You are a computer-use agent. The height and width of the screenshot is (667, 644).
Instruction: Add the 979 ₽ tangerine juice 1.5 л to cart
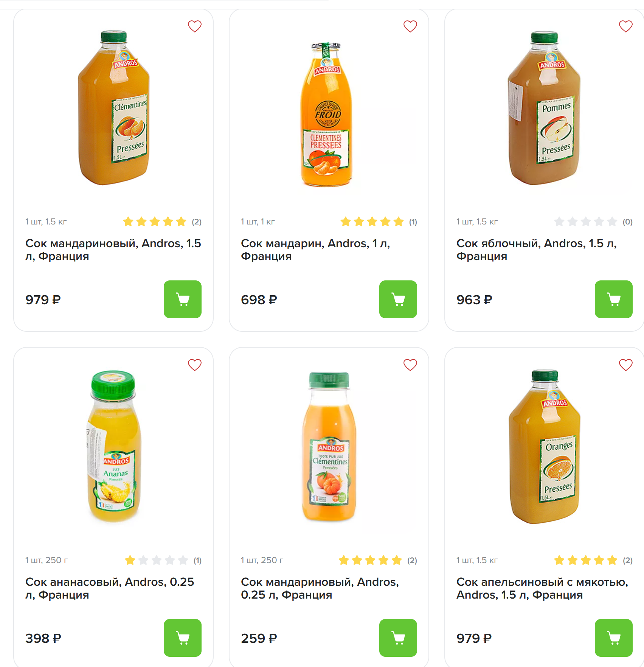[x=182, y=299]
